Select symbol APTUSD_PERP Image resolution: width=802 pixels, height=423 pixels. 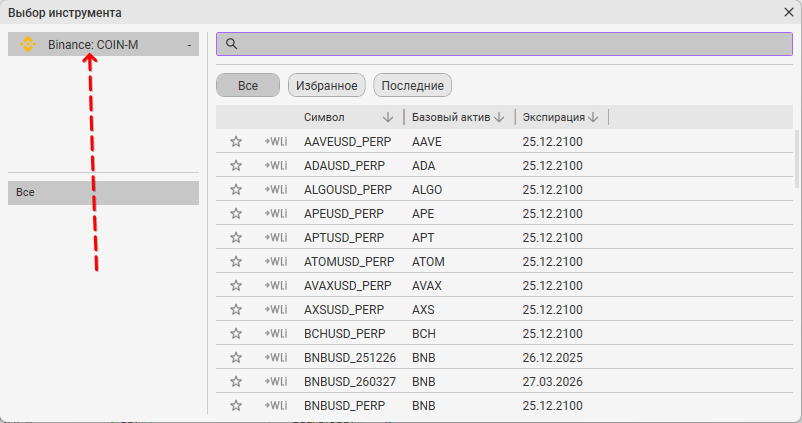click(x=344, y=238)
